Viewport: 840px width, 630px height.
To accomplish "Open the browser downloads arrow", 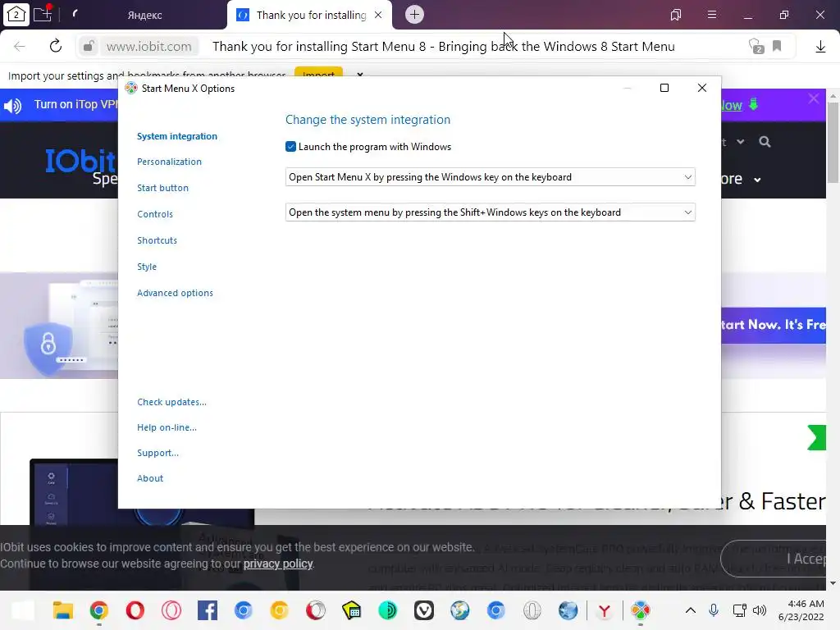I will 820,47.
